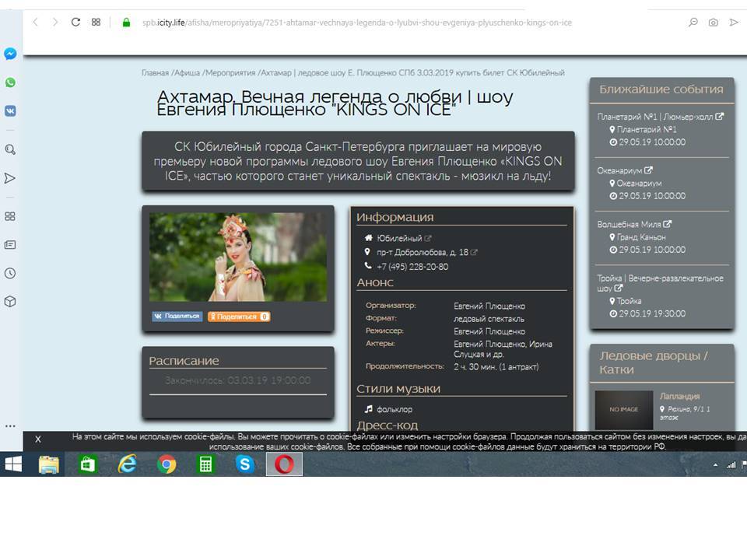View site security lock icon

tap(126, 23)
